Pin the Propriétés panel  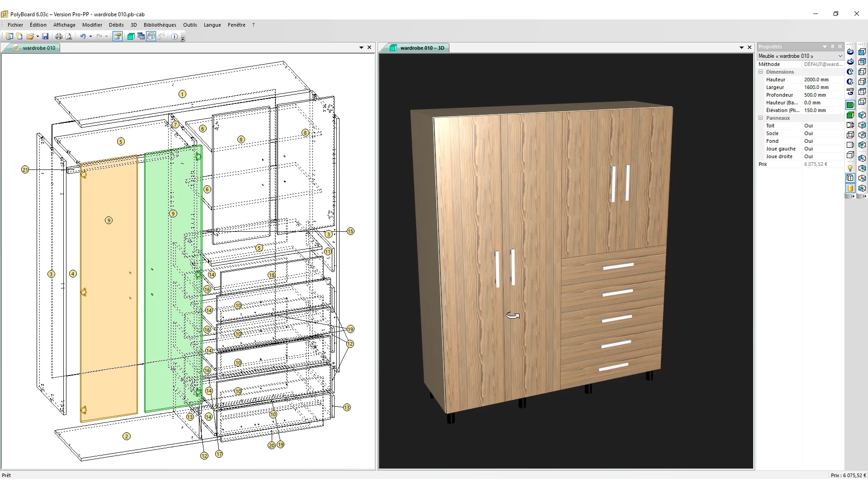[832, 47]
